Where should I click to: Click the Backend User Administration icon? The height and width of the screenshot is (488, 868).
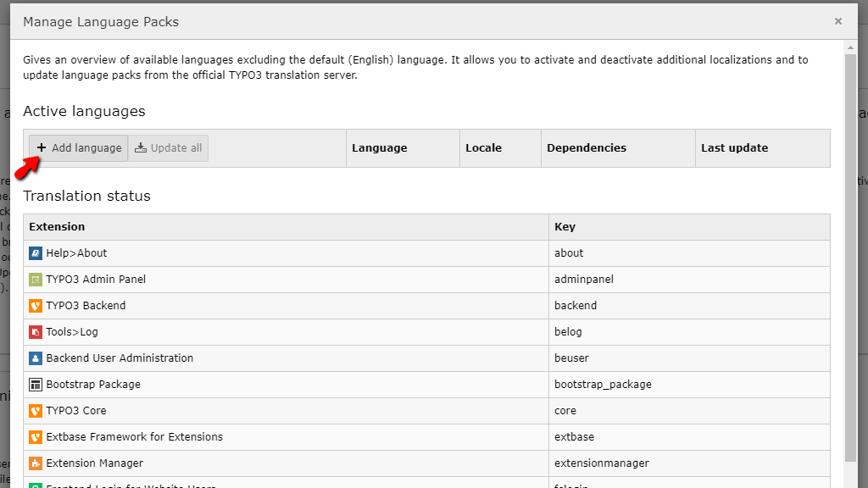[x=36, y=358]
